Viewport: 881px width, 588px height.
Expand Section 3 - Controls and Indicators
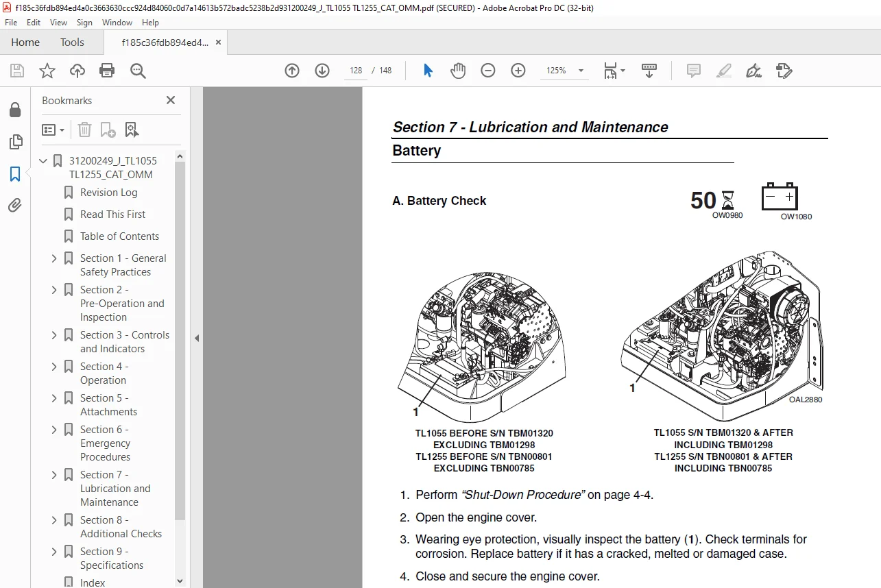coord(54,335)
